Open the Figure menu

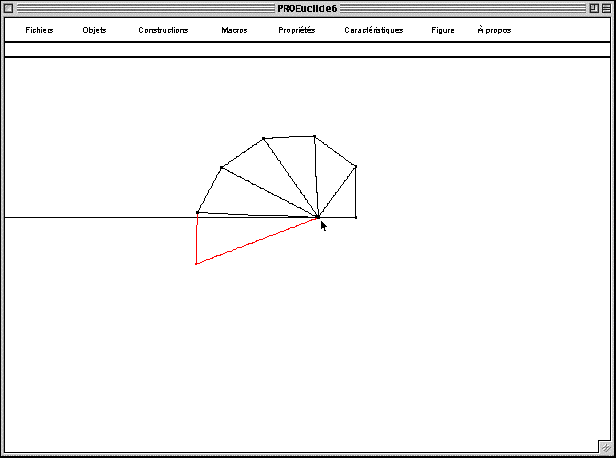click(443, 30)
